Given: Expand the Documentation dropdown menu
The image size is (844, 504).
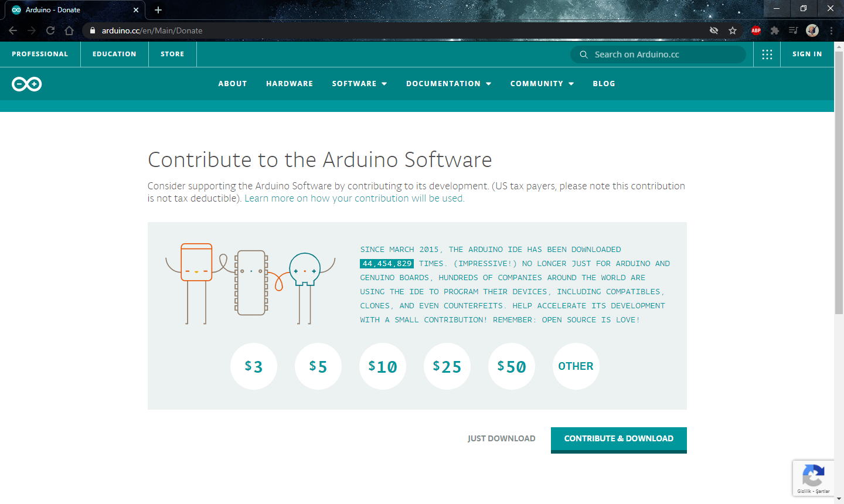Looking at the screenshot, I should [448, 84].
